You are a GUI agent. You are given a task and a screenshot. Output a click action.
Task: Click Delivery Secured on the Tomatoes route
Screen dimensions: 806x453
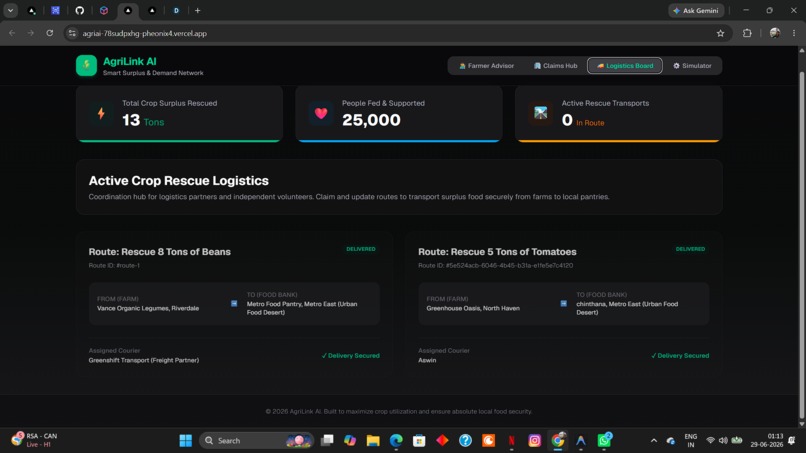(x=680, y=355)
